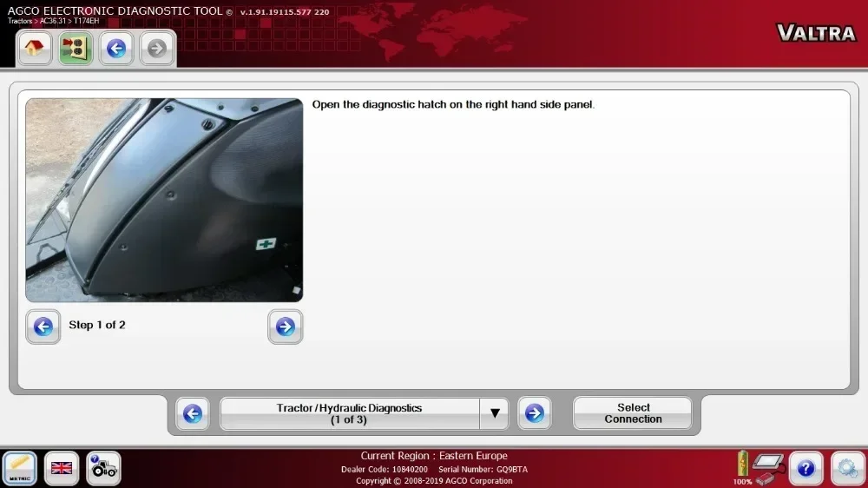Go to previous step arrow beside Step 1 of 2
Image resolution: width=868 pixels, height=488 pixels.
pos(43,326)
